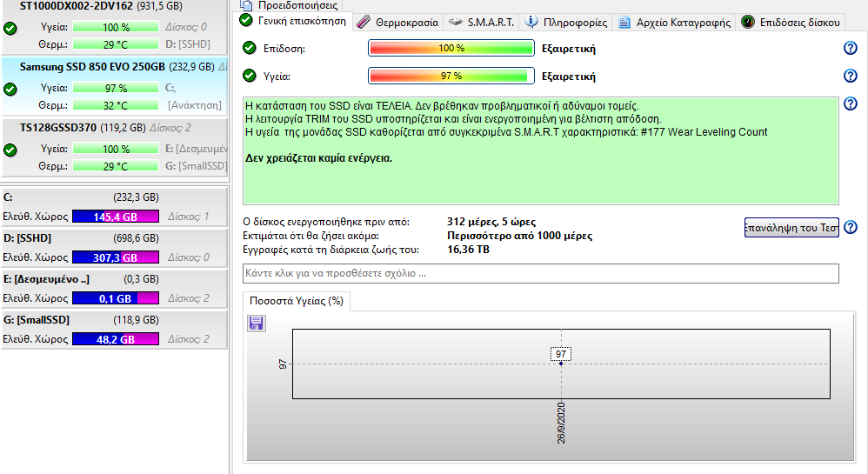Click the Πληροφορίες info icon
The height and width of the screenshot is (474, 868).
coord(531,22)
